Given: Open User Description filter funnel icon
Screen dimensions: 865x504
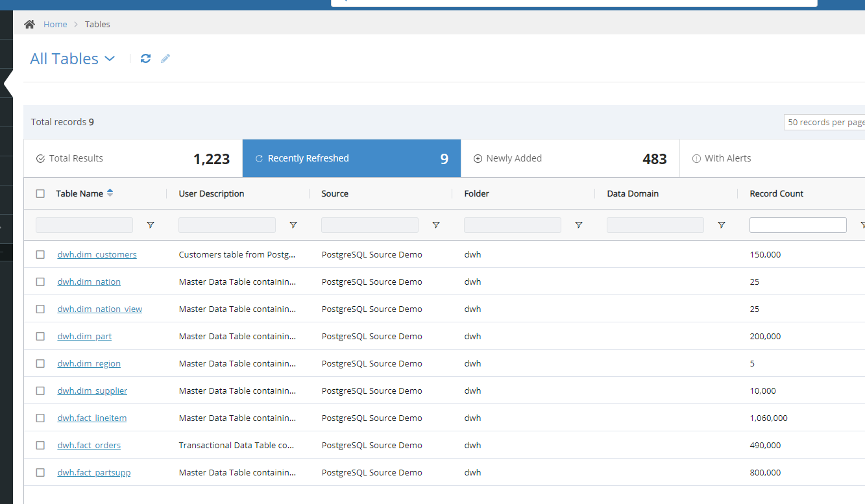Looking at the screenshot, I should tap(293, 225).
